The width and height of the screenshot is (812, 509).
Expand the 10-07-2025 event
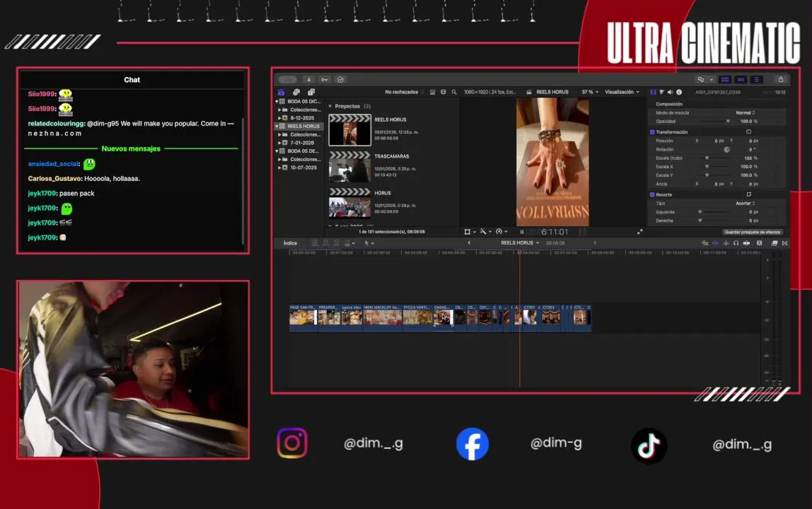click(279, 168)
